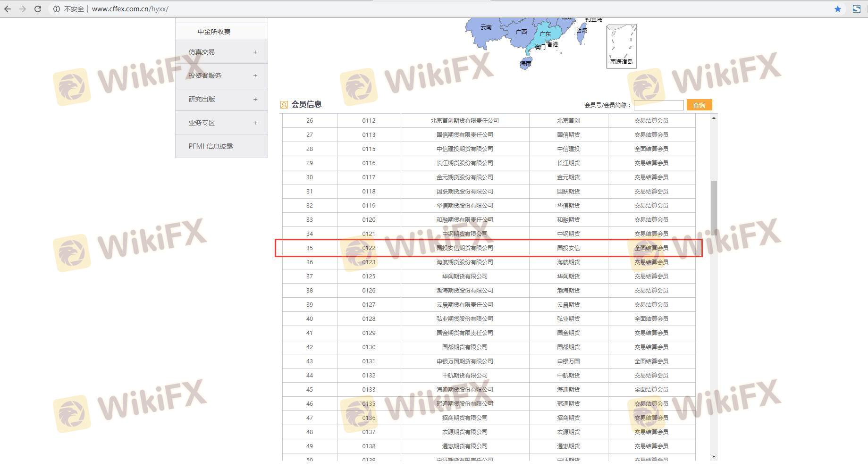Click scrollbar up arrow in member table
This screenshot has width=868, height=469.
click(x=714, y=118)
